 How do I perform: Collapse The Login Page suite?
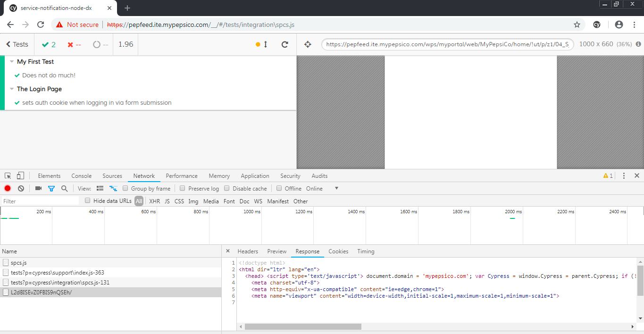click(12, 89)
